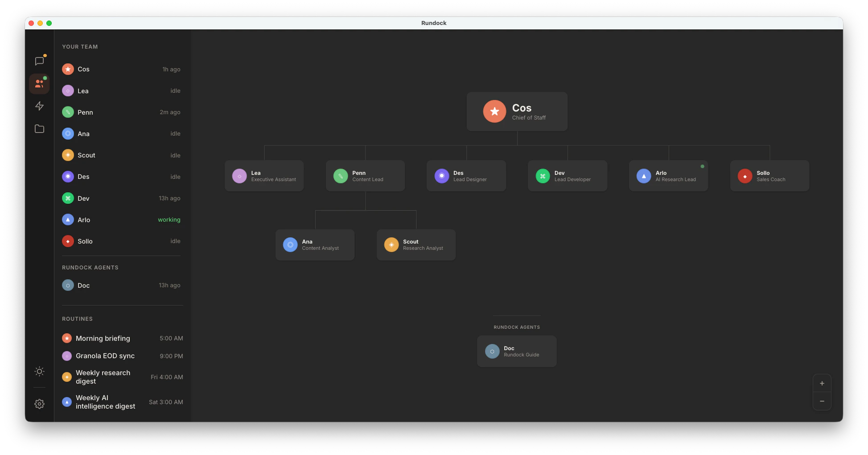This screenshot has height=455, width=868.
Task: Open Weekly research digest routine
Action: pos(123,377)
